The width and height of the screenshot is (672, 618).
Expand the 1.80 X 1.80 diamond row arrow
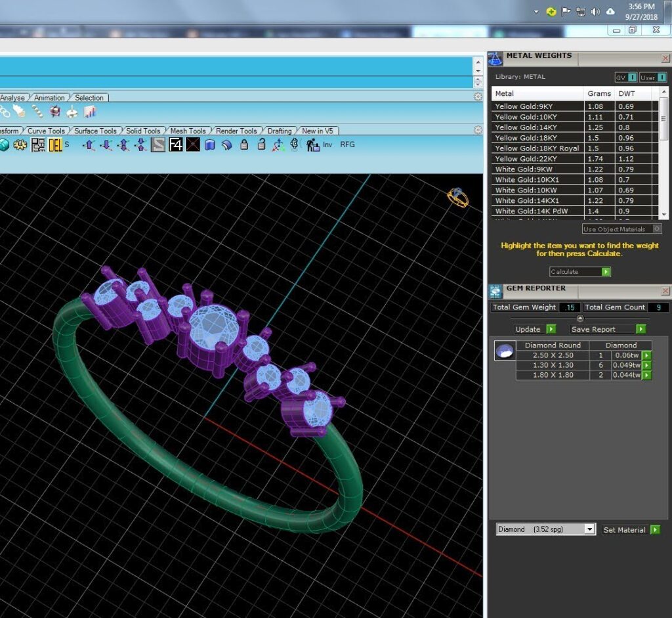646,375
